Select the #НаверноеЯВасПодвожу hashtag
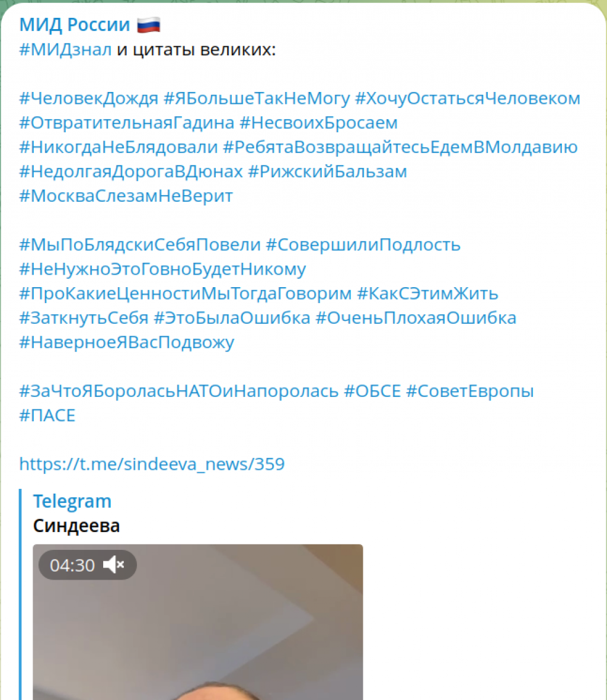The image size is (607, 700). (x=127, y=342)
